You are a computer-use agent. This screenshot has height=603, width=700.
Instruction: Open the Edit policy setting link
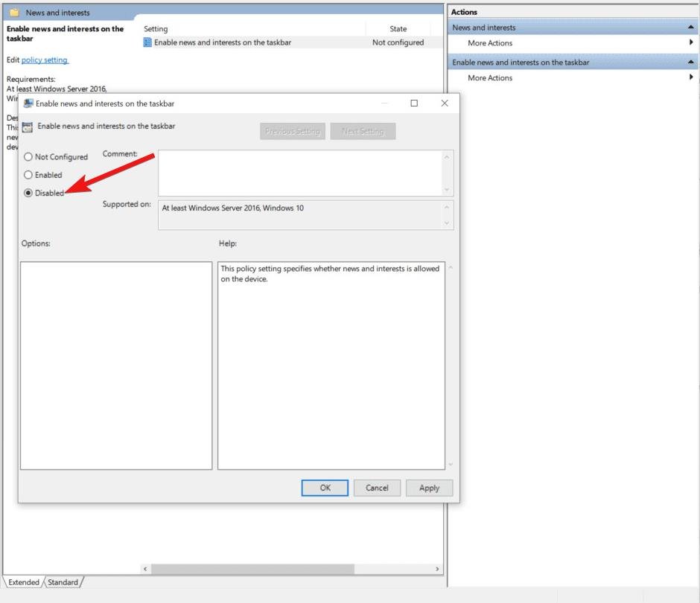coord(45,60)
